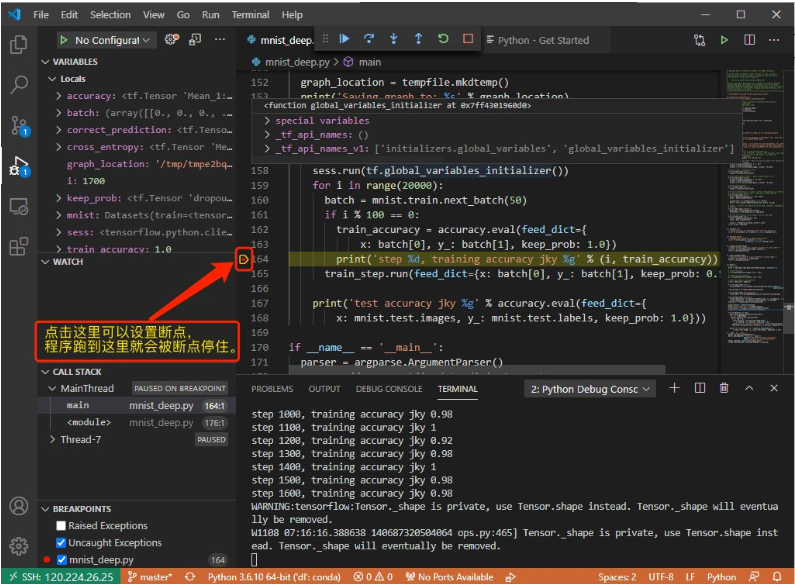The width and height of the screenshot is (795, 584).
Task: Expand Thread-7 in call stack
Action: click(x=53, y=440)
